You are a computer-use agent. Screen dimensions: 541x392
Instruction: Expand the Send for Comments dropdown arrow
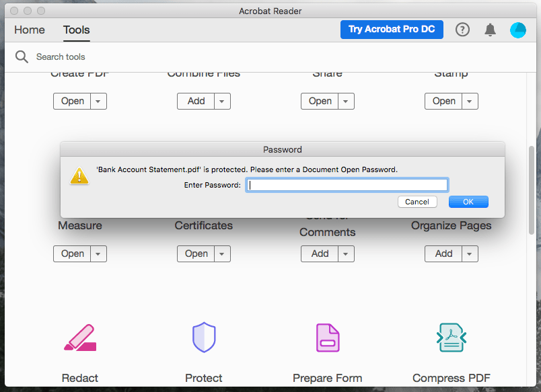coord(346,253)
